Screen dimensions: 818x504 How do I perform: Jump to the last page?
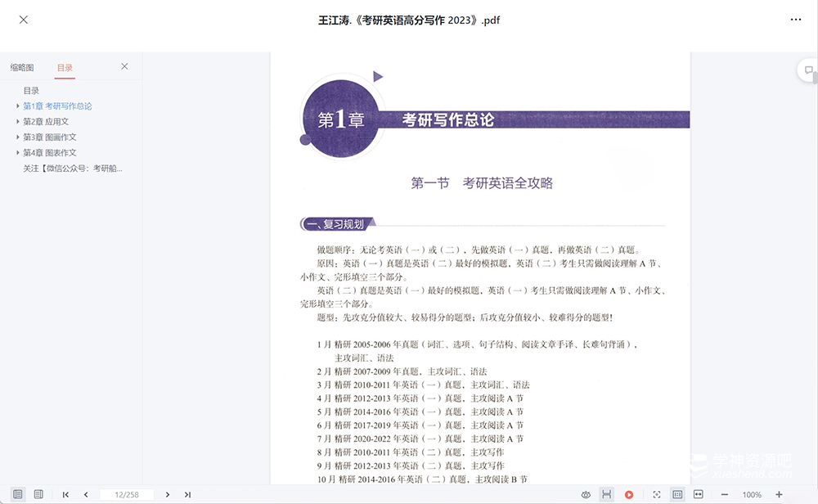tap(187, 494)
